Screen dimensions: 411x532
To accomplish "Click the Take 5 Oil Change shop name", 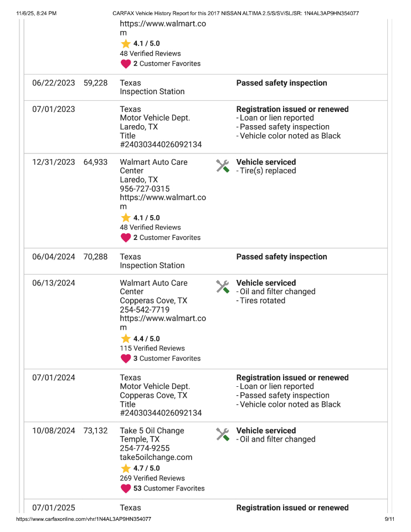I will click(152, 431).
